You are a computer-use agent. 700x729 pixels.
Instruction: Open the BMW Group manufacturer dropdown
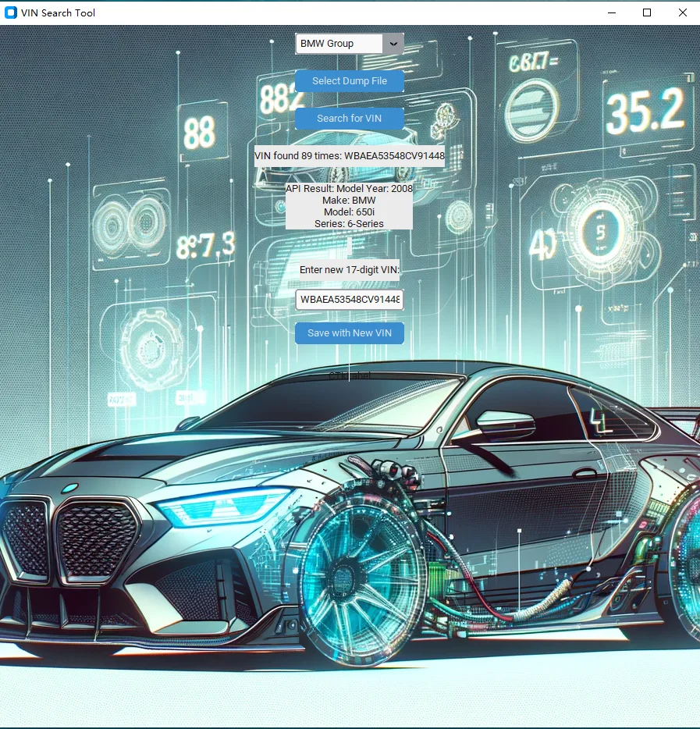click(x=350, y=44)
